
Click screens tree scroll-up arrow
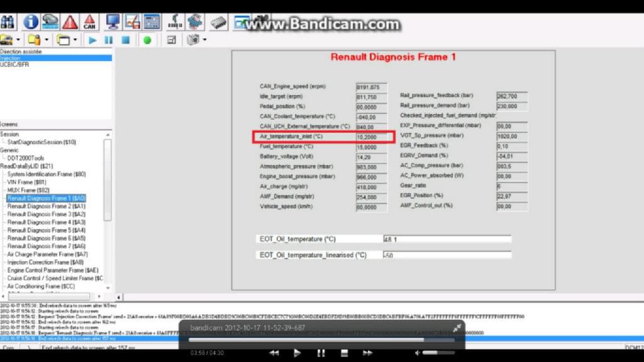(x=108, y=135)
